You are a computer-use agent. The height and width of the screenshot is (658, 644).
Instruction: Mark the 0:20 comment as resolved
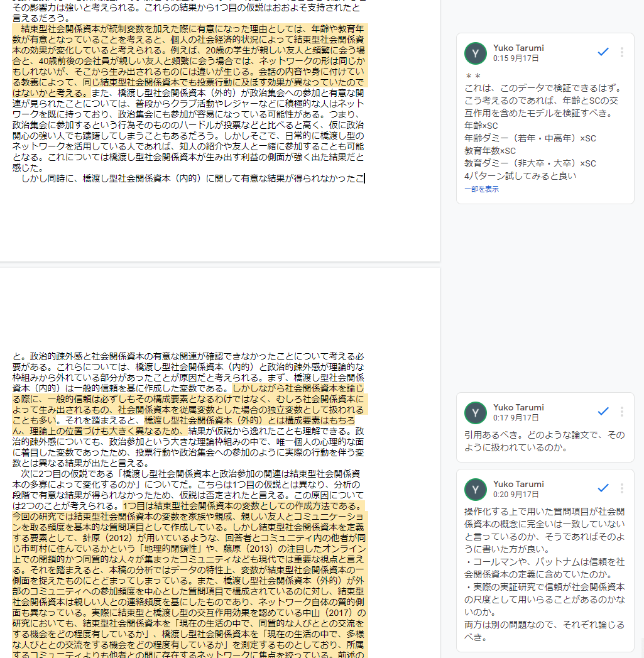coord(603,488)
